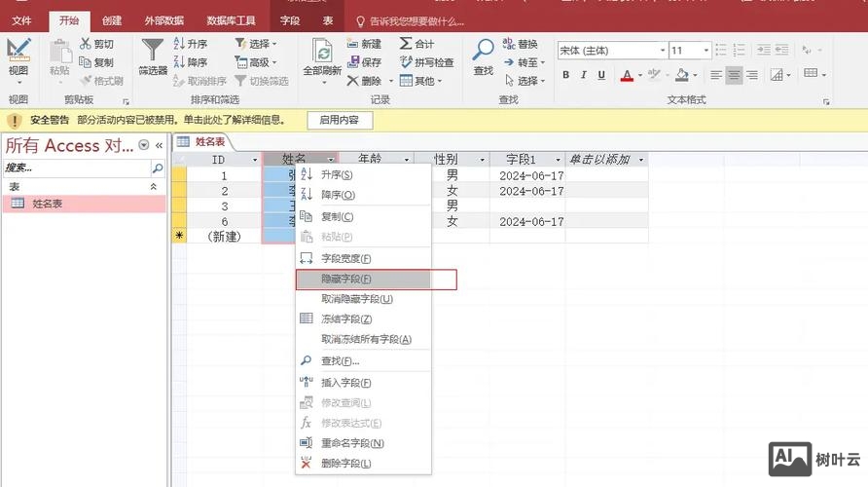Click the 姓名表 document tab

pyautogui.click(x=201, y=142)
